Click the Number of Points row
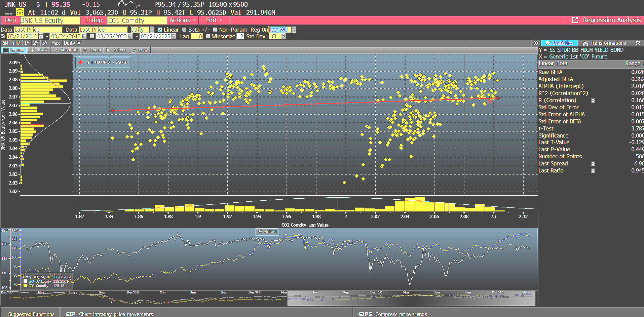This screenshot has width=644, height=317. coord(591,156)
